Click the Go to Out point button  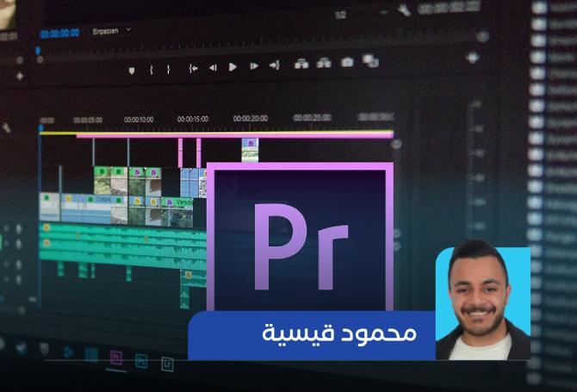tap(275, 65)
